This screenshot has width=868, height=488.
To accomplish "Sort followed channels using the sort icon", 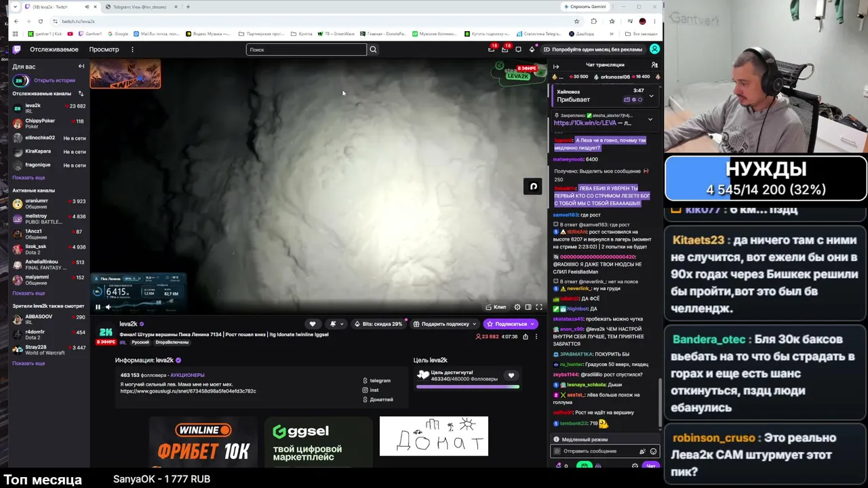I will [81, 94].
